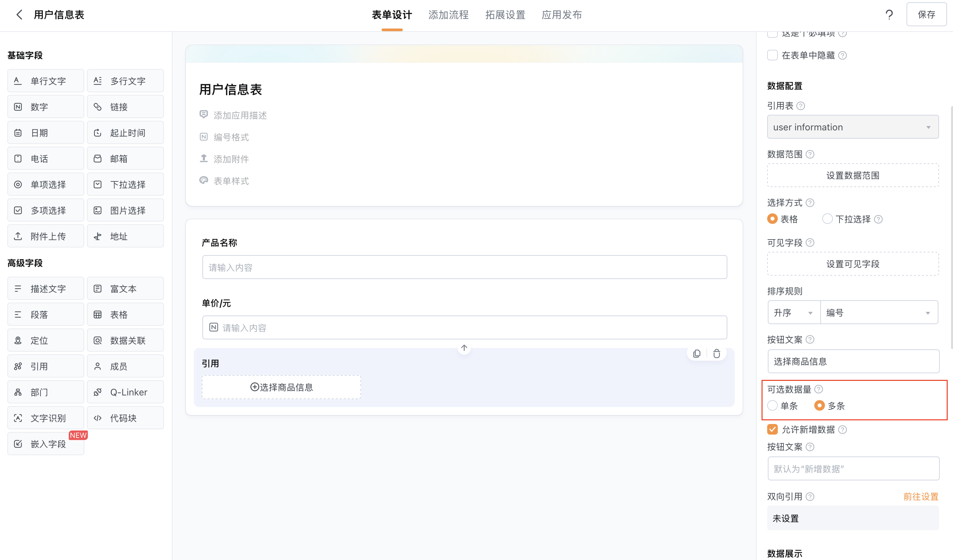The width and height of the screenshot is (953, 560).
Task: Click 编号格式 option
Action: point(231,137)
